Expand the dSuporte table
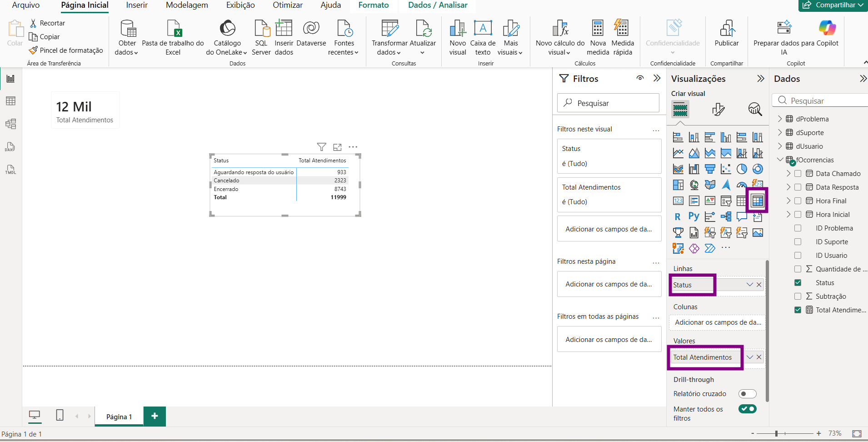This screenshot has height=442, width=868. coord(780,133)
